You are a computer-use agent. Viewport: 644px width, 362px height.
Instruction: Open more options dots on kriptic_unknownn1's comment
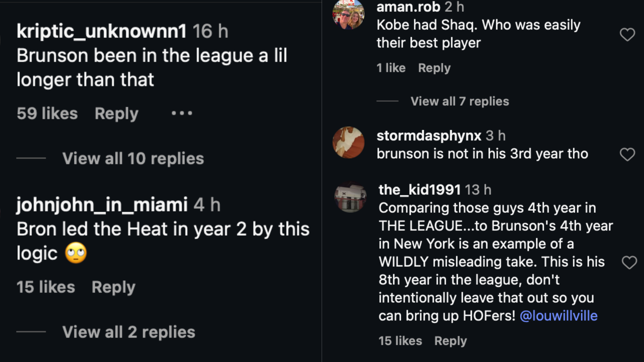pos(182,113)
